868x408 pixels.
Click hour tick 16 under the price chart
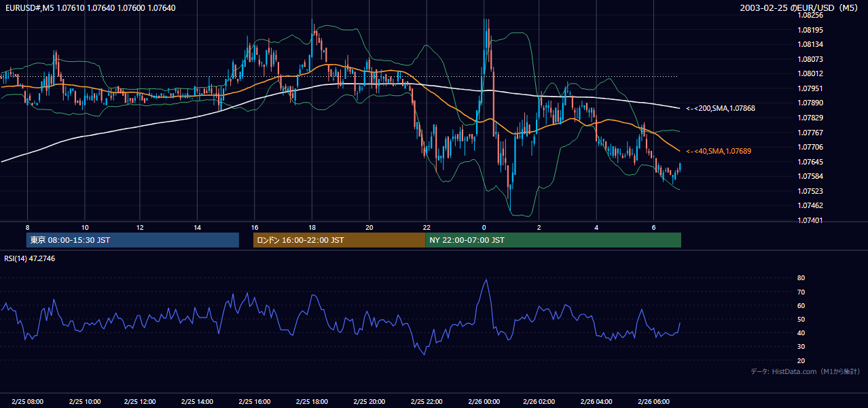[255, 227]
